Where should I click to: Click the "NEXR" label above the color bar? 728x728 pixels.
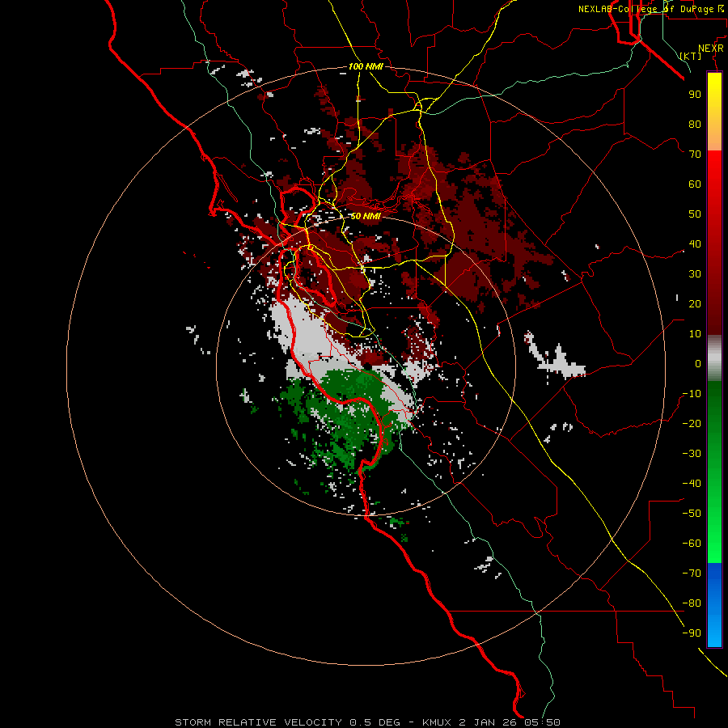pos(711,49)
